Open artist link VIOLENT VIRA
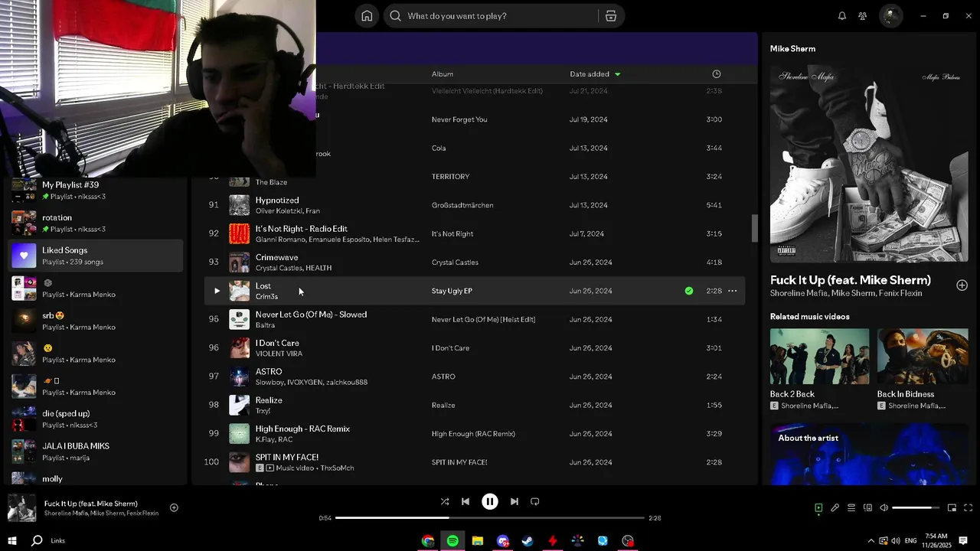 tap(279, 354)
